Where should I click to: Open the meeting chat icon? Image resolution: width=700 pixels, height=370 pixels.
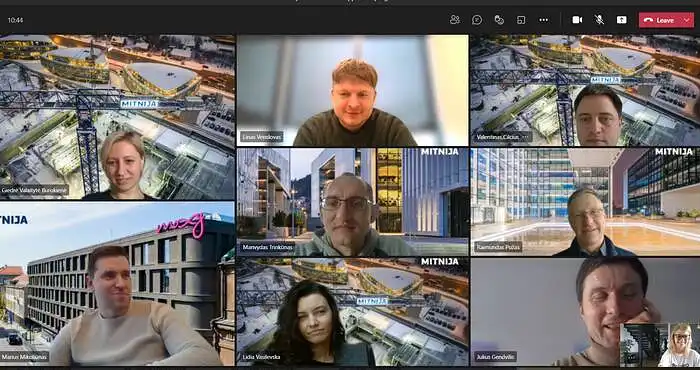click(x=477, y=20)
